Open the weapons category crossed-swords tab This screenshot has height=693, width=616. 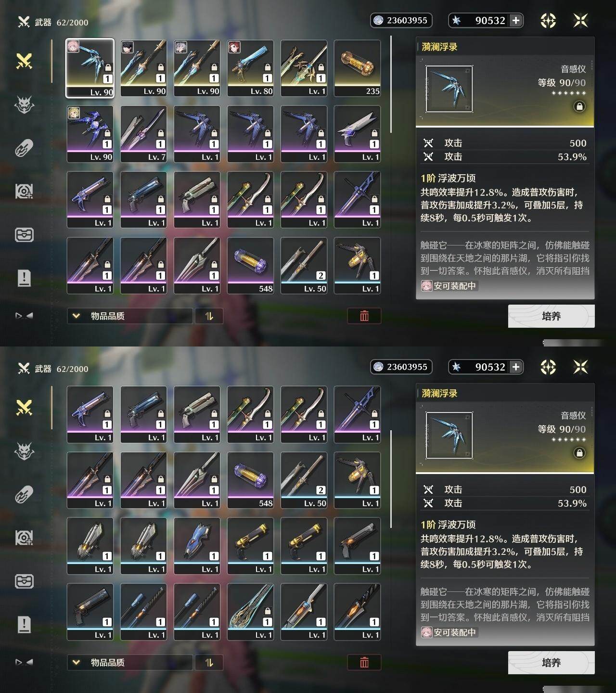coord(24,61)
